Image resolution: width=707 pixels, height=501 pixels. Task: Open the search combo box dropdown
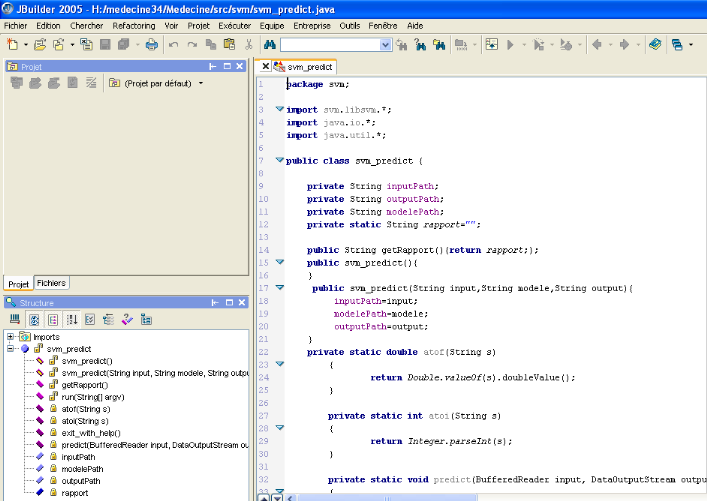tap(385, 45)
